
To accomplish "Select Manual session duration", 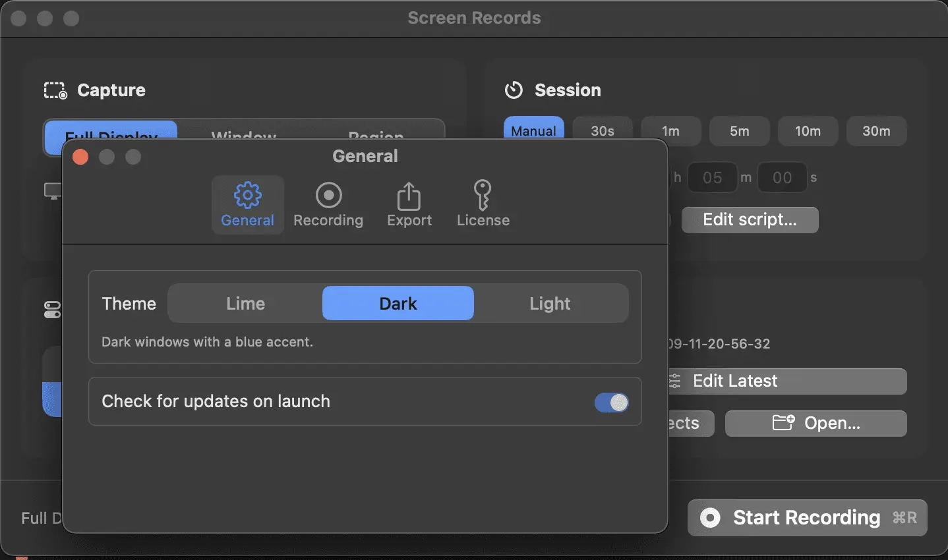I will coord(534,130).
